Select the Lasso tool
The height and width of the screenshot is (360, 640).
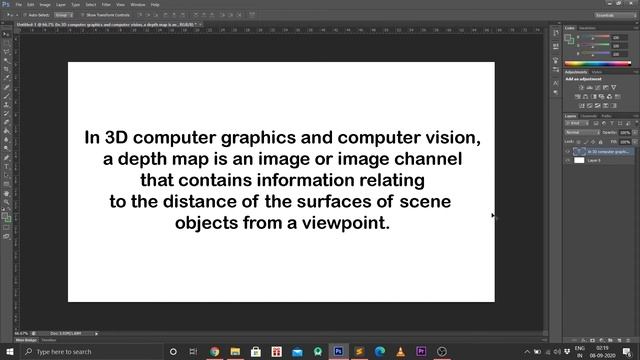[x=6, y=52]
